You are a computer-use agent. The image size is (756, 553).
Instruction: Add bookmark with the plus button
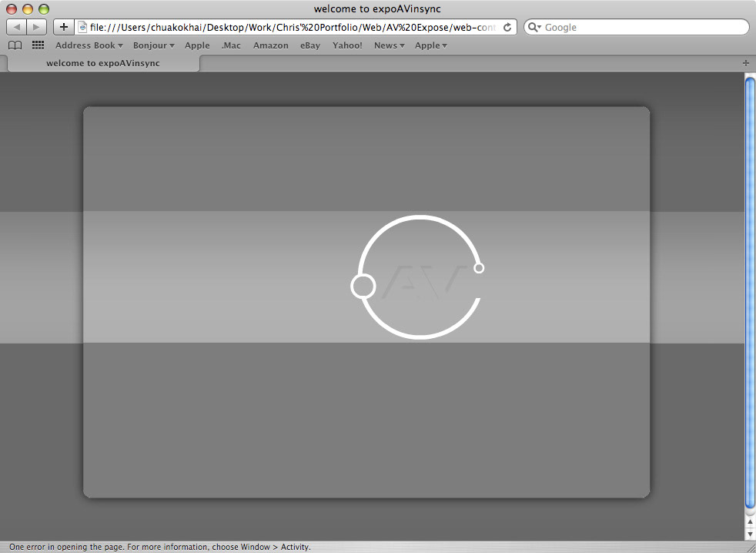point(64,27)
